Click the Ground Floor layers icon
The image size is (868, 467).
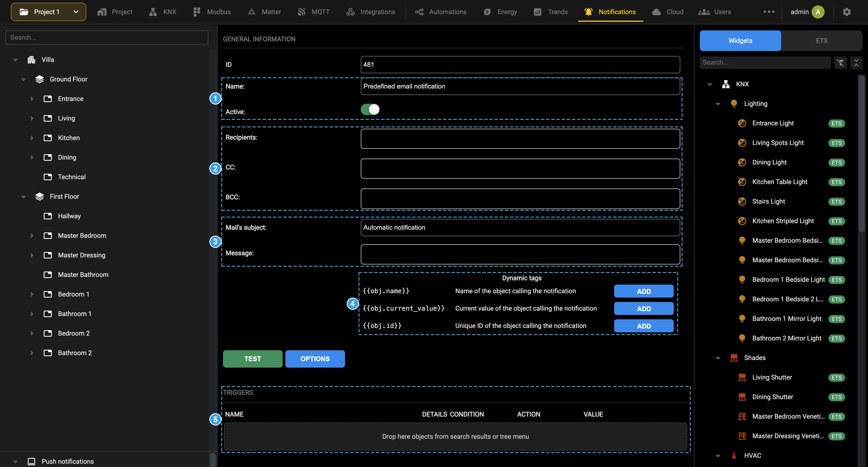[x=39, y=79]
